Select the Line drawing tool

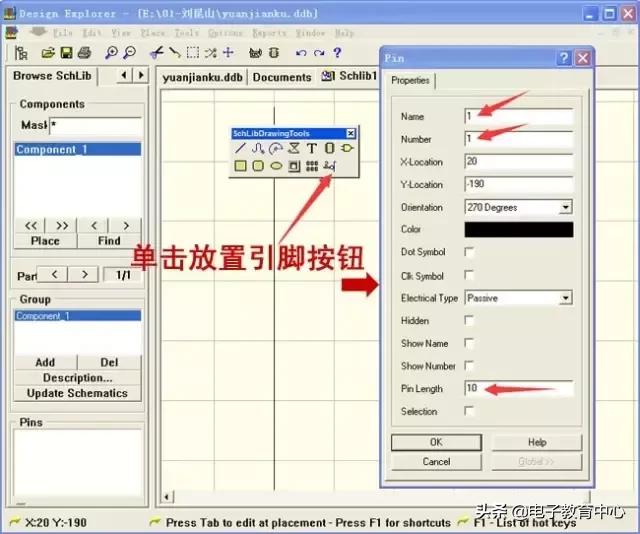coord(240,148)
